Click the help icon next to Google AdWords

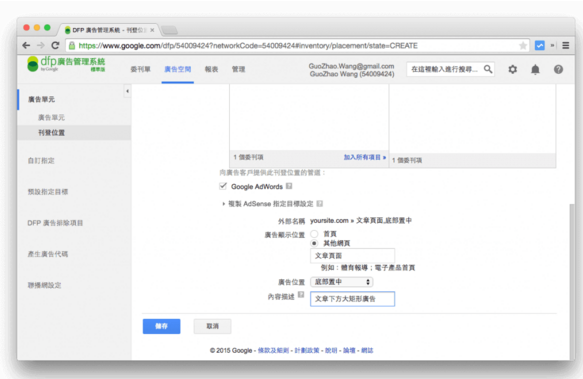[x=289, y=186]
